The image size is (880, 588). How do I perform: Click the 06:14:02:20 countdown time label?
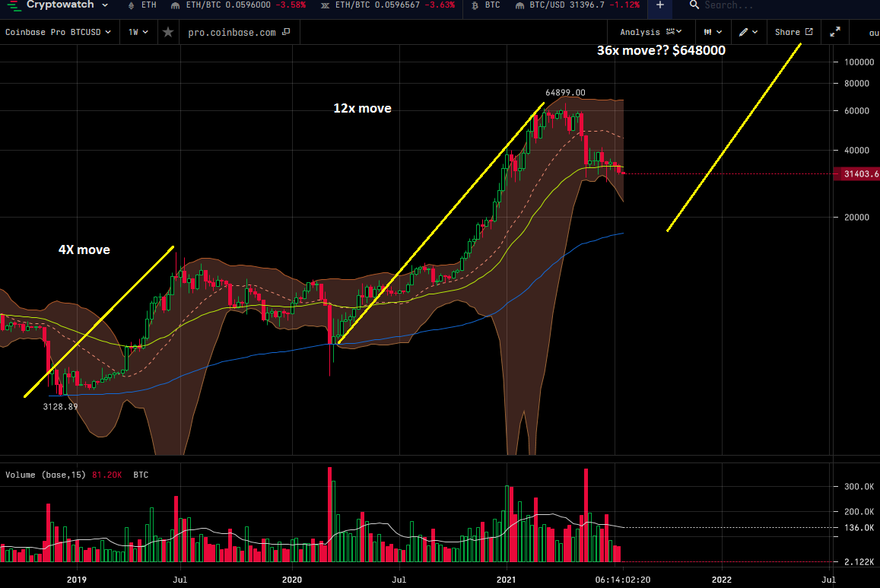[x=623, y=580]
